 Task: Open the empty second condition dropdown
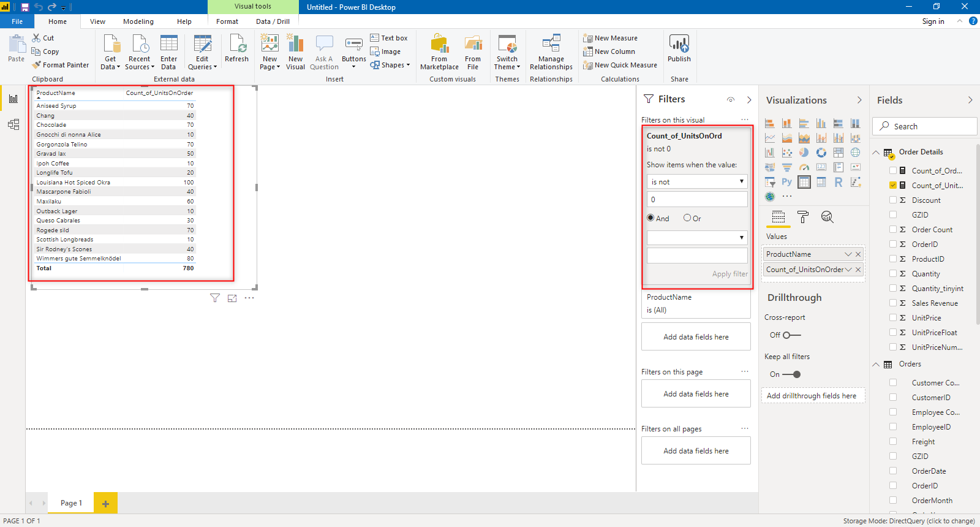(697, 237)
